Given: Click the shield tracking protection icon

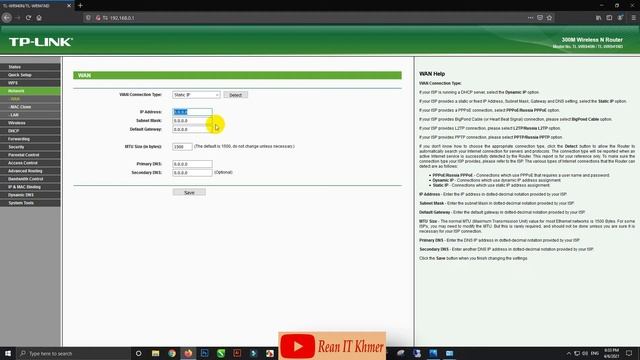Looking at the screenshot, I should click(x=88, y=18).
